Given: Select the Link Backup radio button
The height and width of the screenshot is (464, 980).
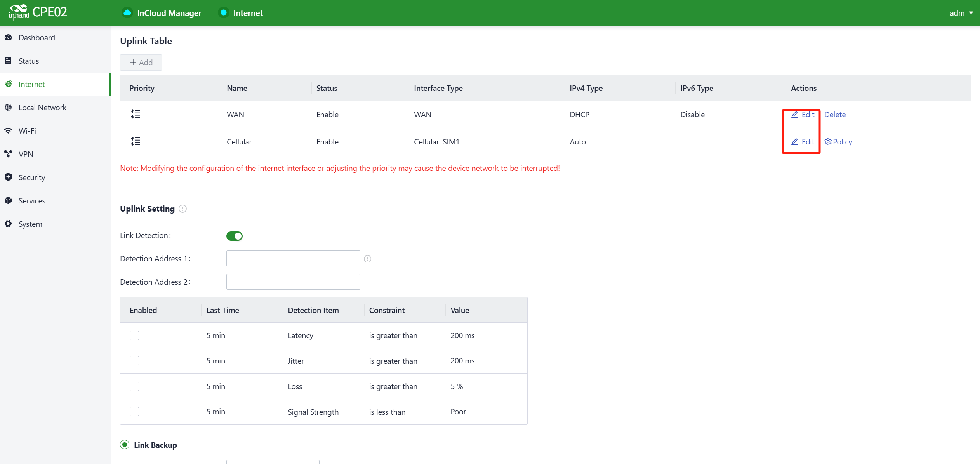Looking at the screenshot, I should (125, 445).
